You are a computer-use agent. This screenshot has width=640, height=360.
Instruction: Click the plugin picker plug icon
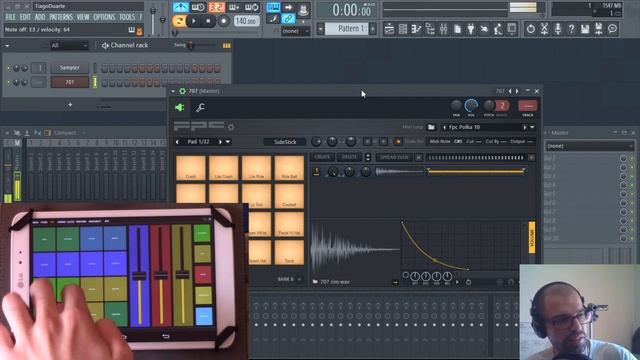coord(471,29)
